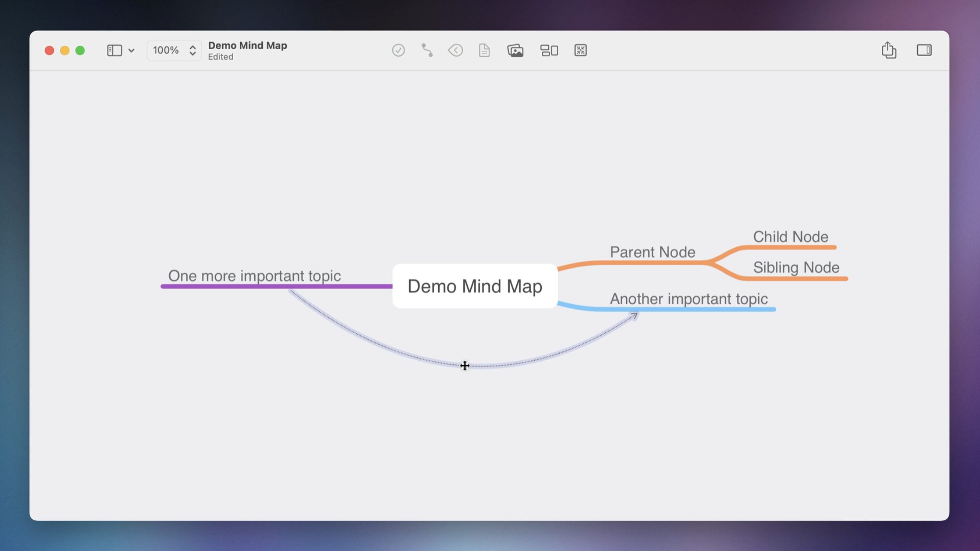The height and width of the screenshot is (551, 980).
Task: Toggle the left sidebar panel
Action: (114, 50)
